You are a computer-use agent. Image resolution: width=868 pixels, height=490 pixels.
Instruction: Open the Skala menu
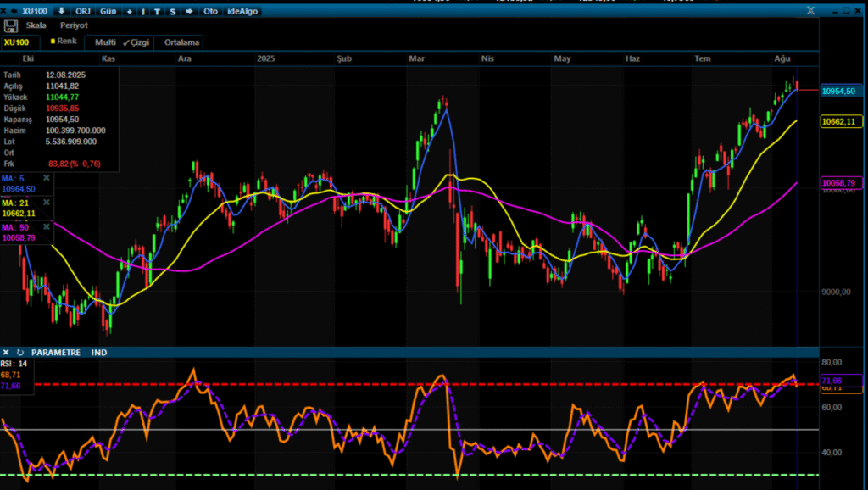click(36, 26)
